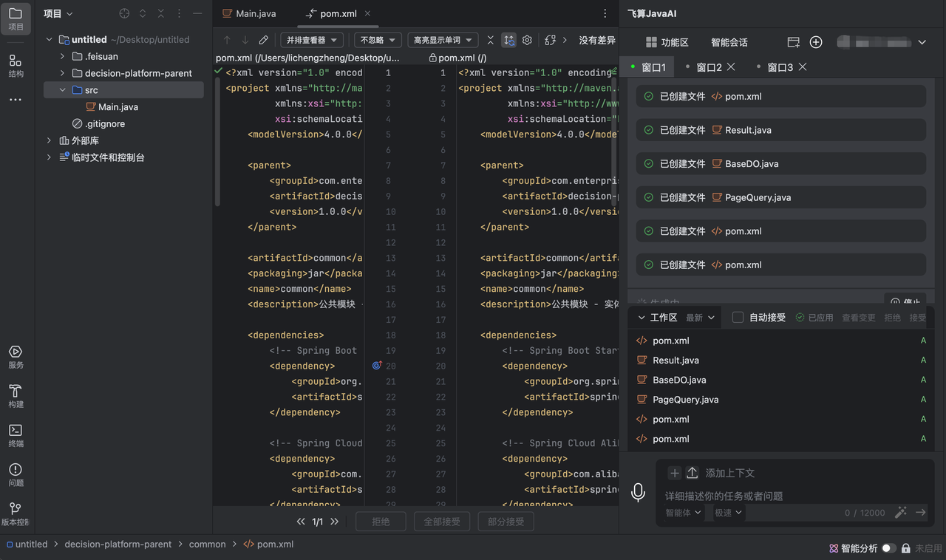The width and height of the screenshot is (946, 560).
Task: Open the Build (构建) tool window
Action: 16,396
